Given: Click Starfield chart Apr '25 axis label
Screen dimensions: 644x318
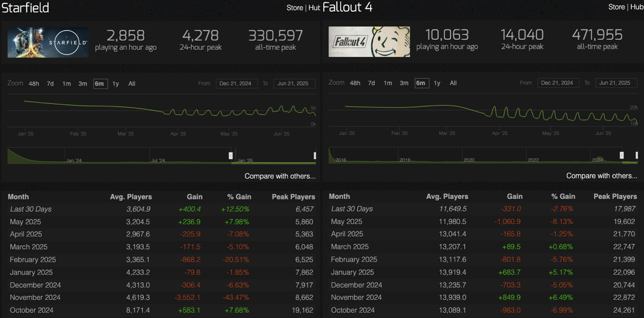Looking at the screenshot, I should coord(178,134).
